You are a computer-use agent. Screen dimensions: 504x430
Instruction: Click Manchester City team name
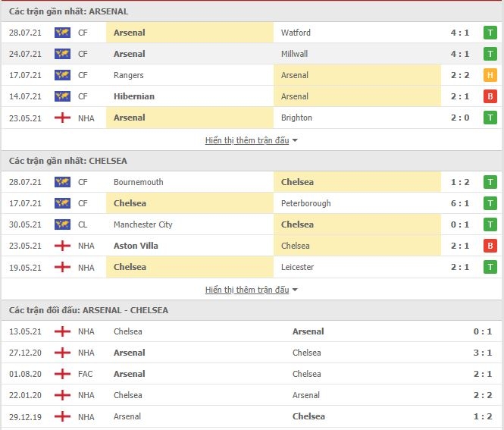(143, 224)
